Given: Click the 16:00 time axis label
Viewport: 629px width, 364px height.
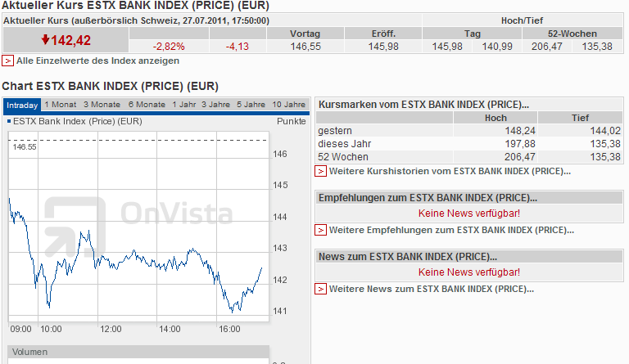Looking at the screenshot, I should 229,329.
